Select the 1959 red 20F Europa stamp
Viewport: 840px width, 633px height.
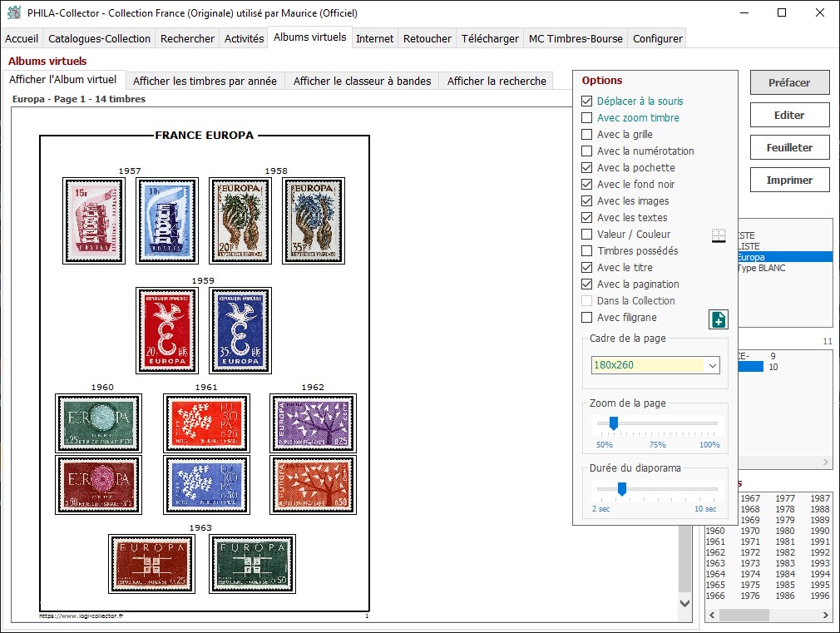point(167,331)
